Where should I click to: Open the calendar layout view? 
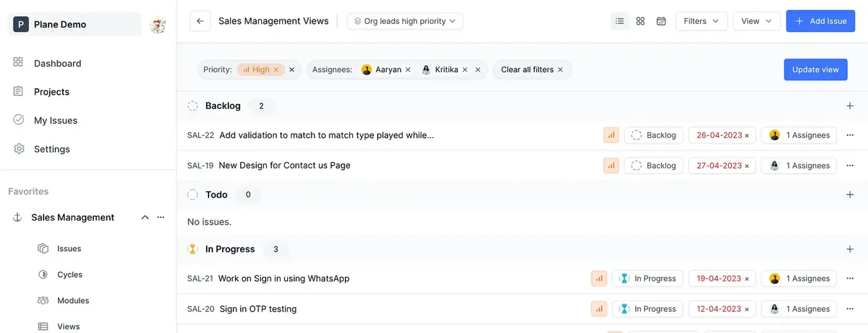661,21
